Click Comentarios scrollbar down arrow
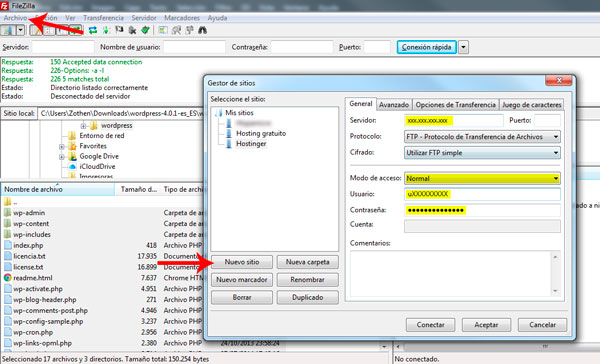This screenshot has height=364, width=600. [555, 291]
